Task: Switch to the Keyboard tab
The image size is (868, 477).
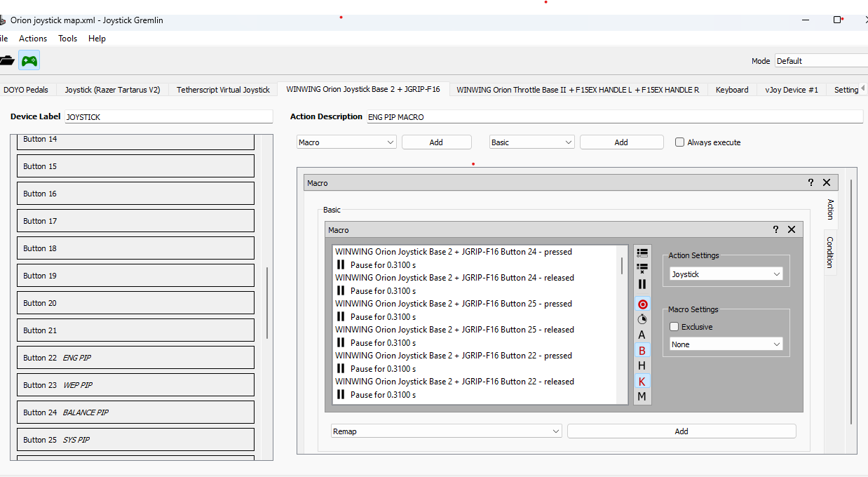Action: click(732, 90)
